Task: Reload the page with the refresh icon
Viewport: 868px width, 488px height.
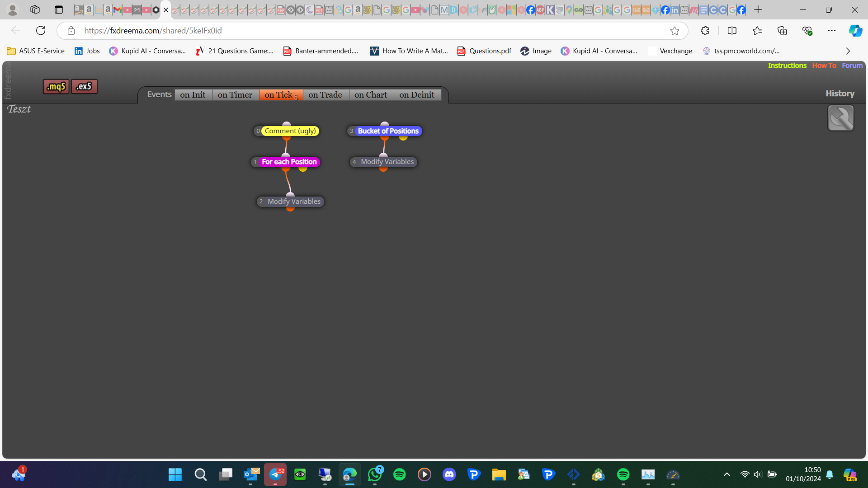Action: click(41, 31)
